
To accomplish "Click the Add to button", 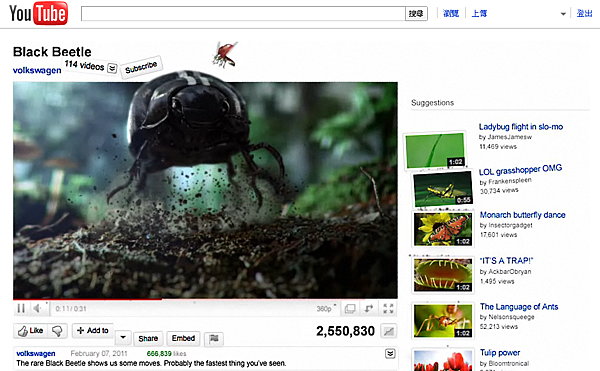I will [93, 330].
